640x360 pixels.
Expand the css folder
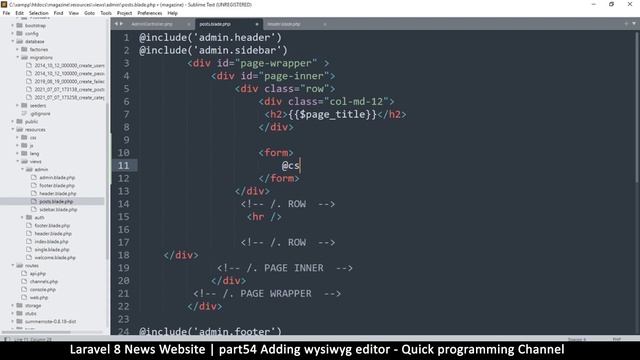pos(18,138)
